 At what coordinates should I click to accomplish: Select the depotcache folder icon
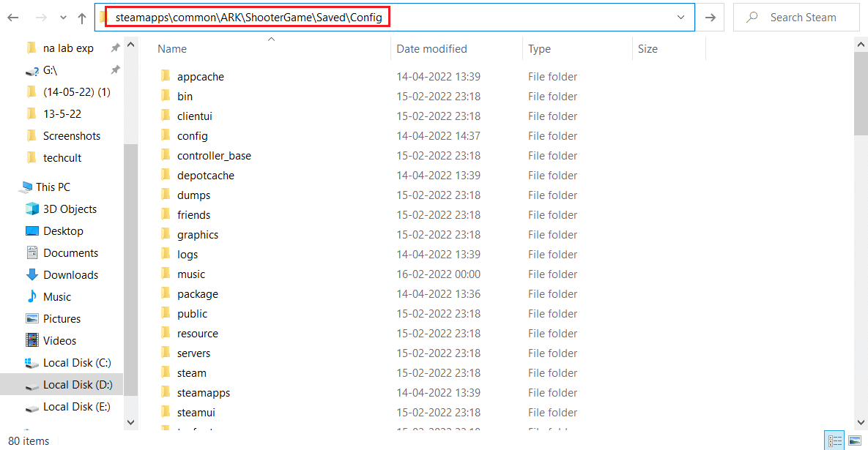point(166,176)
